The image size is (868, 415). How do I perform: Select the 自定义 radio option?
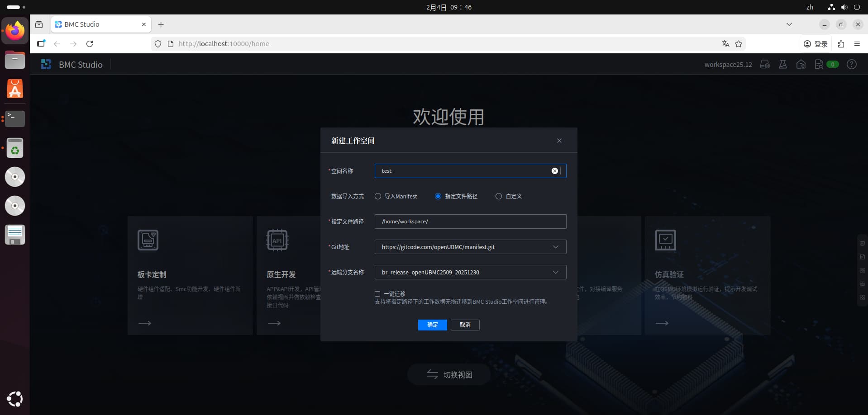pyautogui.click(x=499, y=196)
